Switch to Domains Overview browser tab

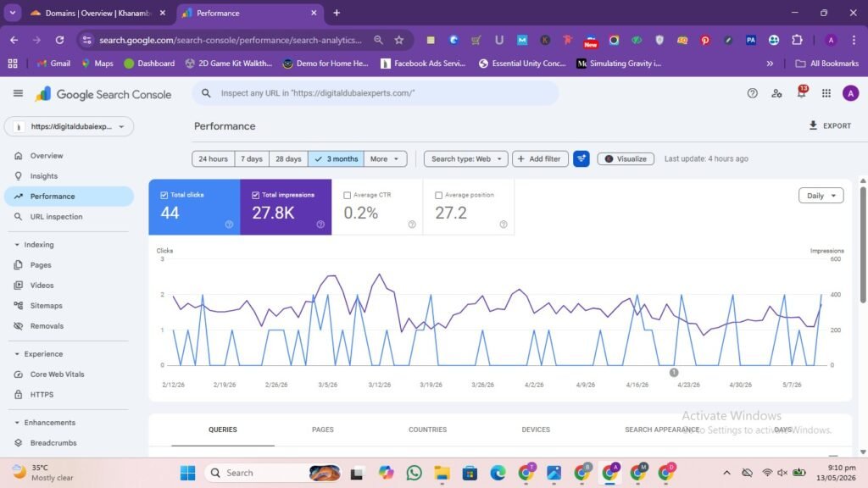coord(98,13)
